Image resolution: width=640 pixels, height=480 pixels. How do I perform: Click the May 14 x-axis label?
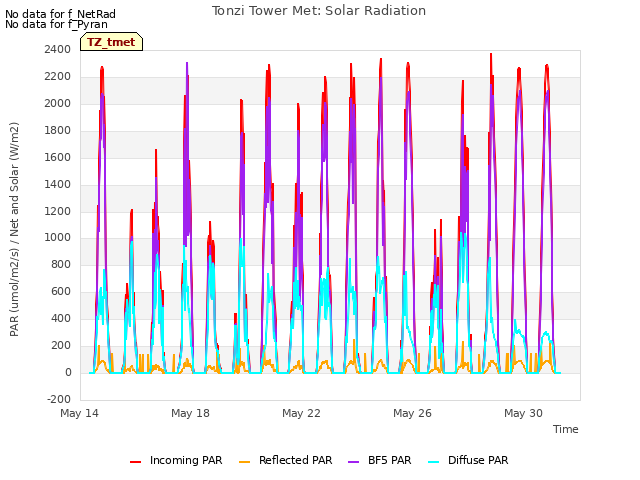[80, 413]
